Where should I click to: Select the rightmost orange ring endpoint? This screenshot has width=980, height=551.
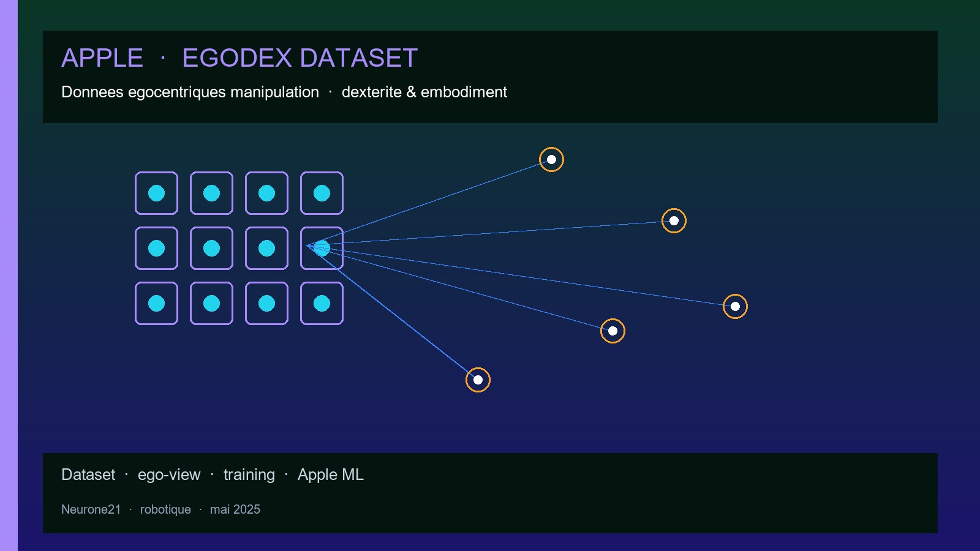pyautogui.click(x=735, y=306)
